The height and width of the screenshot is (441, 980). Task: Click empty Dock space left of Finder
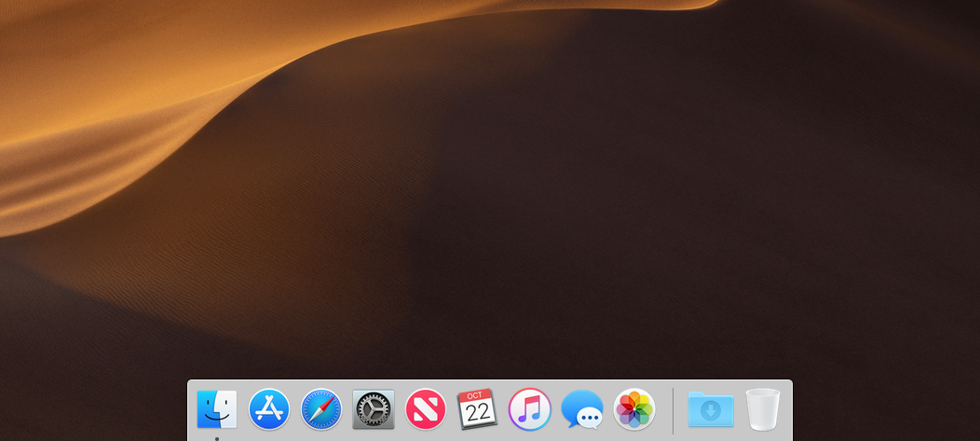click(192, 410)
